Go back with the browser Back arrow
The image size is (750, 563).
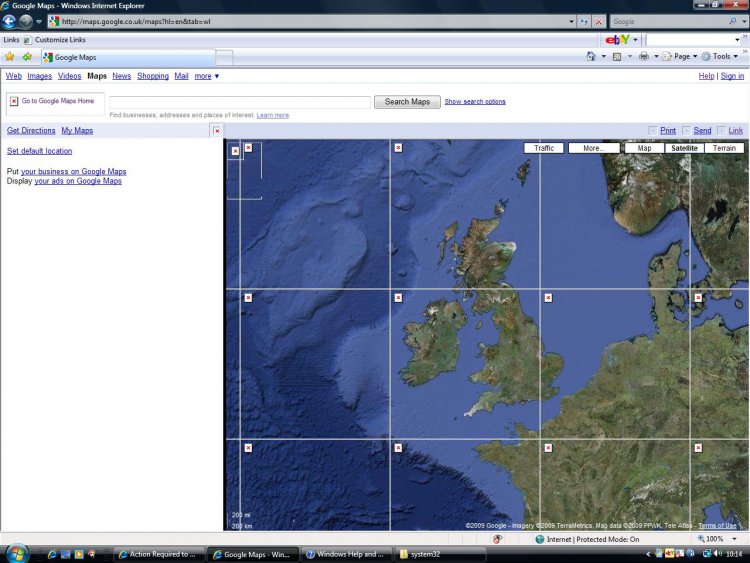tap(9, 22)
